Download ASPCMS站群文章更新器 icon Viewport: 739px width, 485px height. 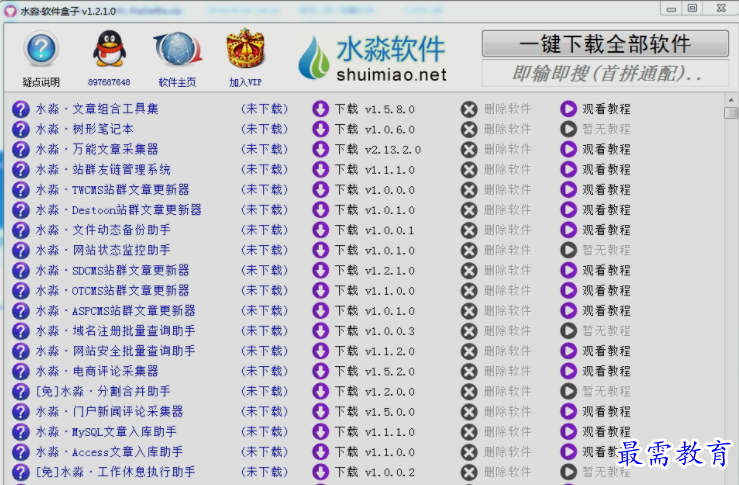click(320, 311)
